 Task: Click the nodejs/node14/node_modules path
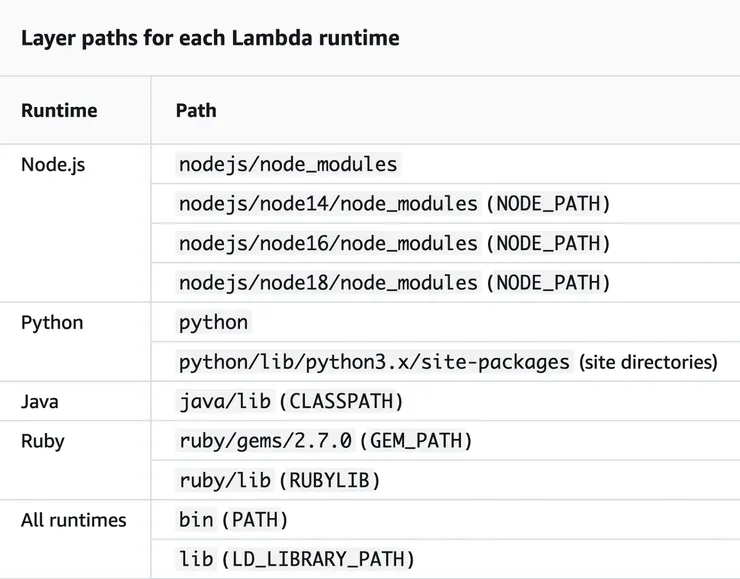tap(328, 204)
